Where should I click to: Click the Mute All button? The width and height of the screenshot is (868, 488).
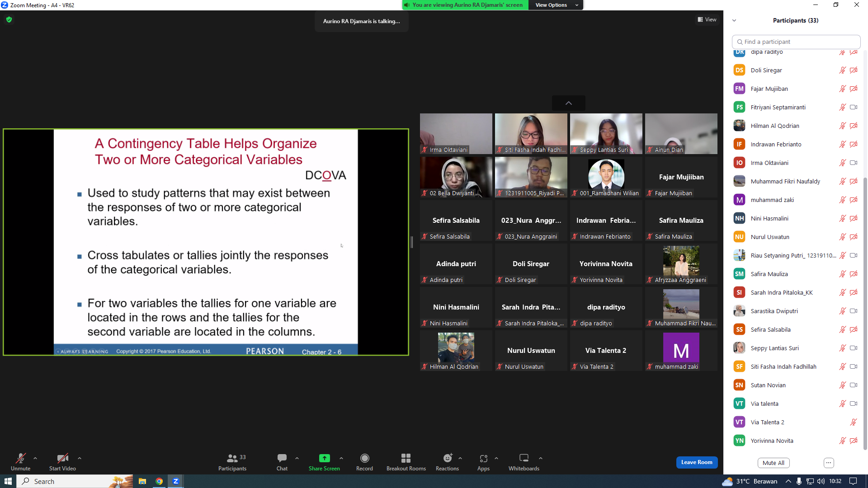(774, 463)
